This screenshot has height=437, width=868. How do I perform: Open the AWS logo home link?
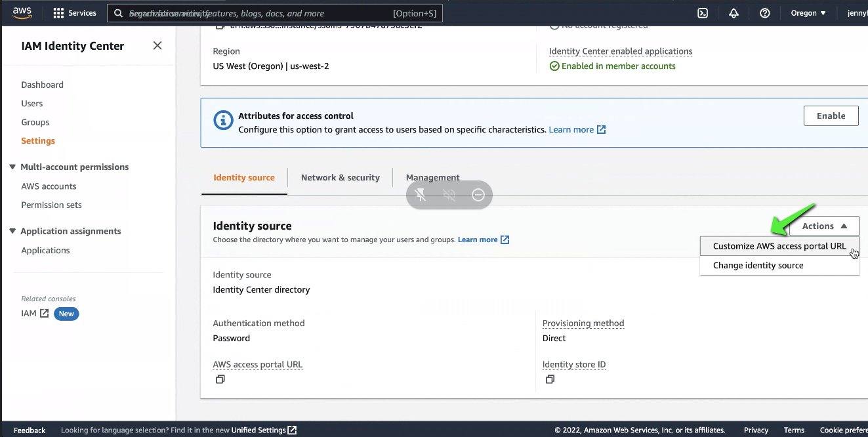23,13
